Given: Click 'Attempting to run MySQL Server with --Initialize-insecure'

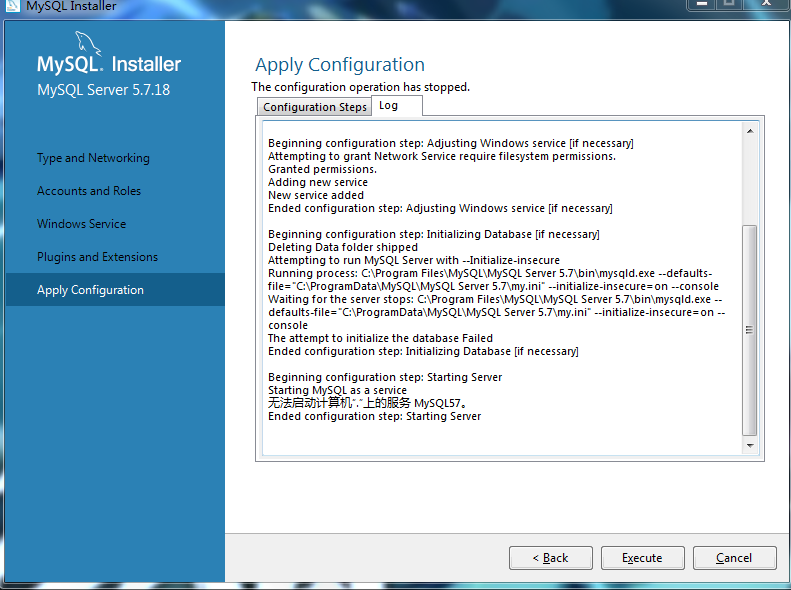Looking at the screenshot, I should tap(414, 260).
